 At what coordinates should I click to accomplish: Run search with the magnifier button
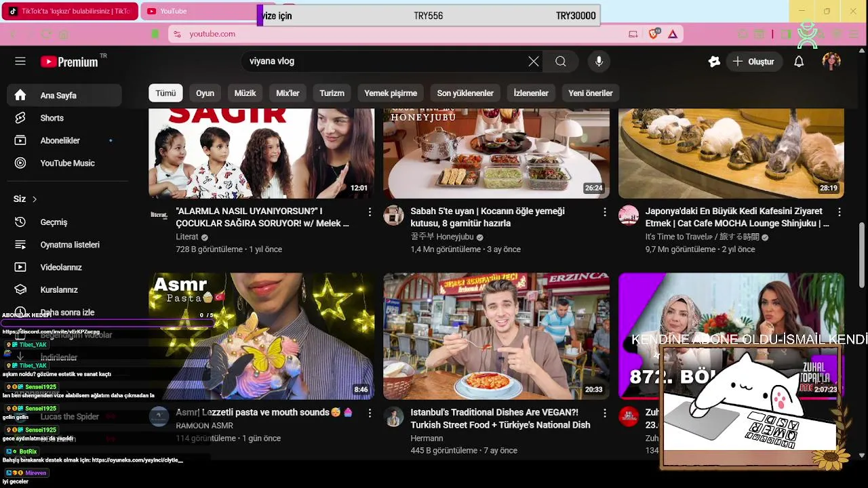tap(561, 61)
